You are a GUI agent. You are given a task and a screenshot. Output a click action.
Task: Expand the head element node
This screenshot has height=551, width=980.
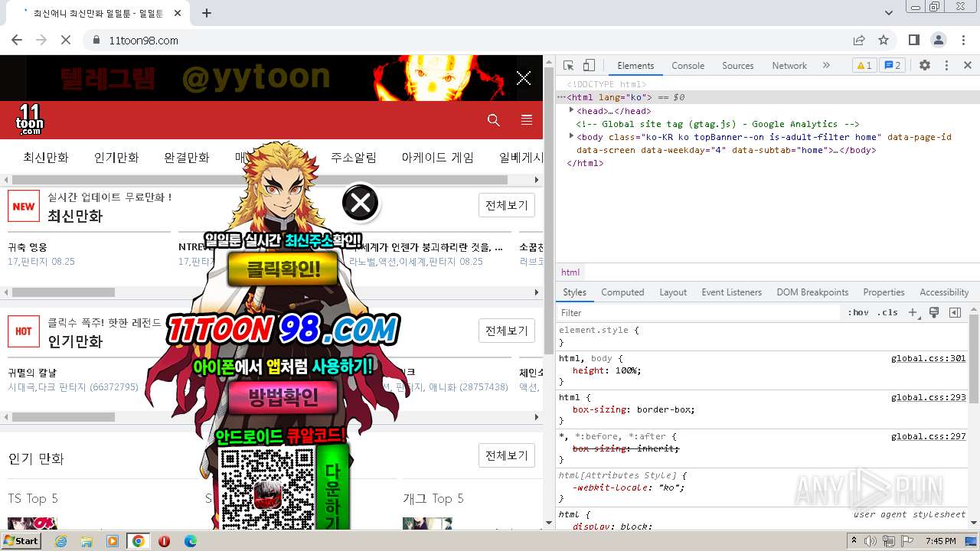pyautogui.click(x=571, y=110)
